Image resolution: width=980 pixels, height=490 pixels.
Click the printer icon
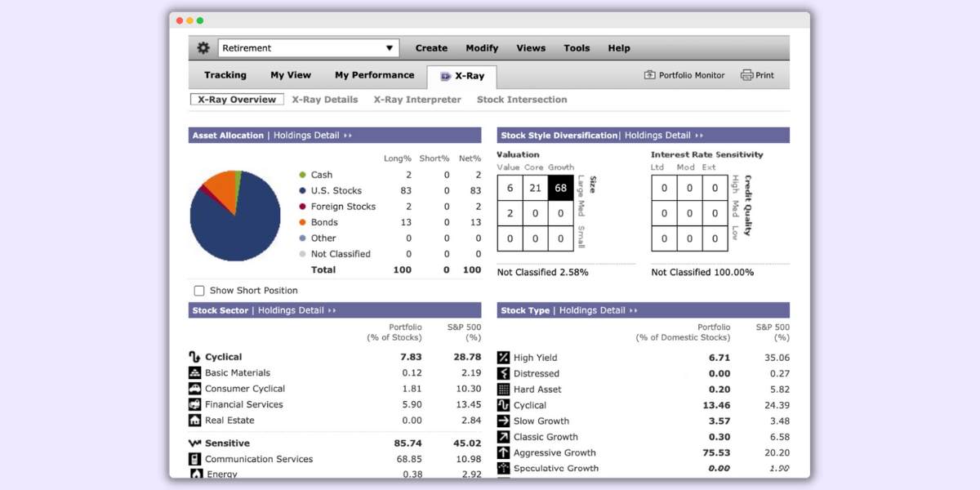pos(746,75)
